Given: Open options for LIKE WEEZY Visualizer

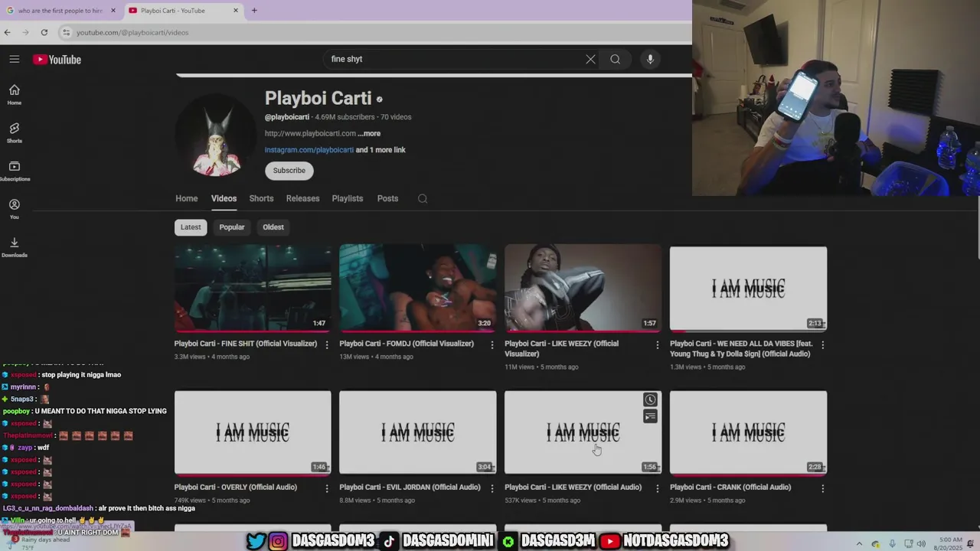Looking at the screenshot, I should [x=657, y=345].
